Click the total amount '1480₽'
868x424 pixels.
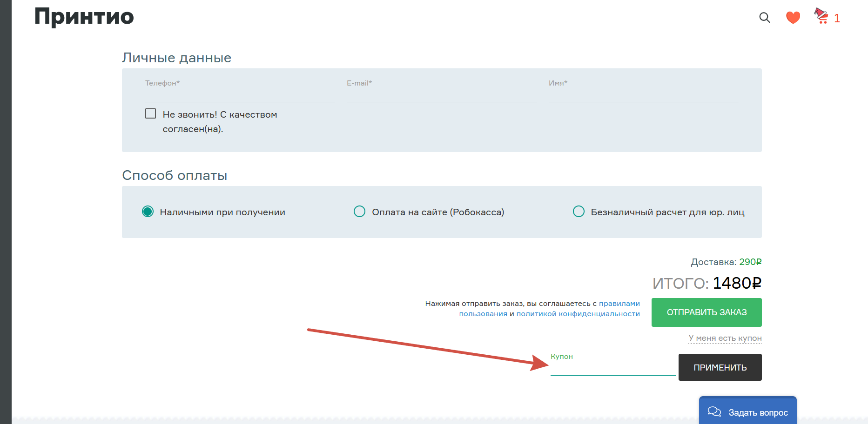pos(737,283)
